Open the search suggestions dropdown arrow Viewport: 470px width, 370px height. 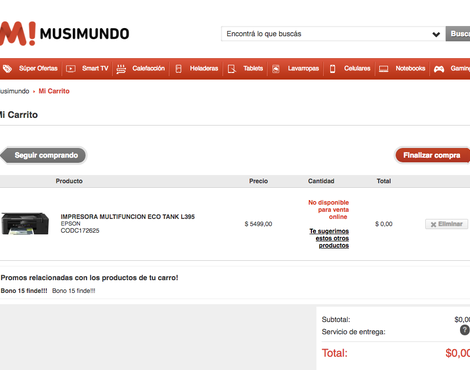tap(436, 34)
